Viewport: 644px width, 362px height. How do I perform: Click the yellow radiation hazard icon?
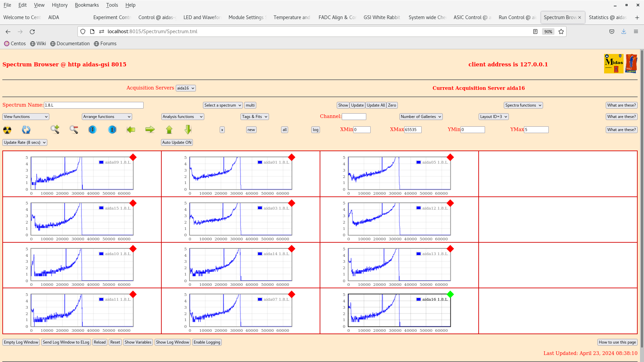pyautogui.click(x=7, y=130)
